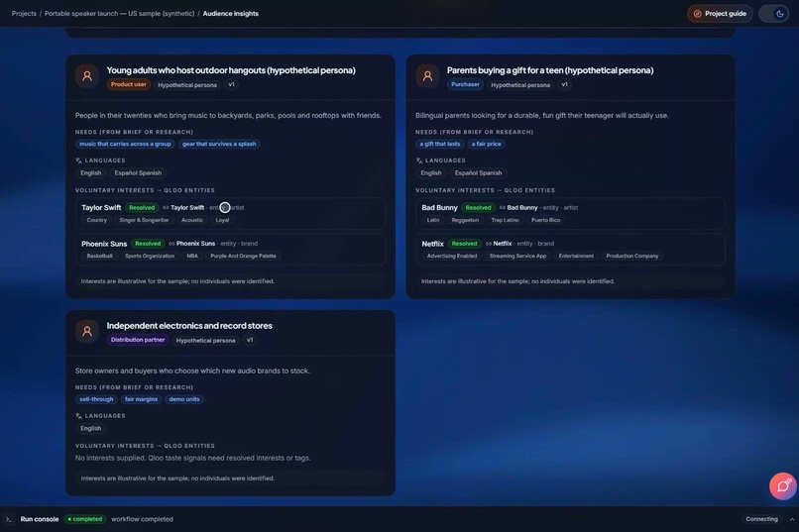Click the Resolved badge for Bad Bunny
Viewport: 799px width, 532px height.
(478, 208)
